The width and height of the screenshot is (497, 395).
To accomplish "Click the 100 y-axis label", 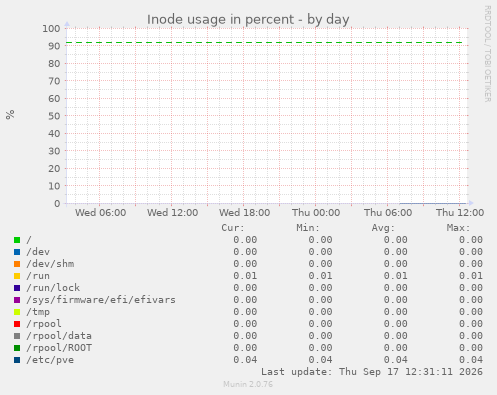I will [51, 29].
